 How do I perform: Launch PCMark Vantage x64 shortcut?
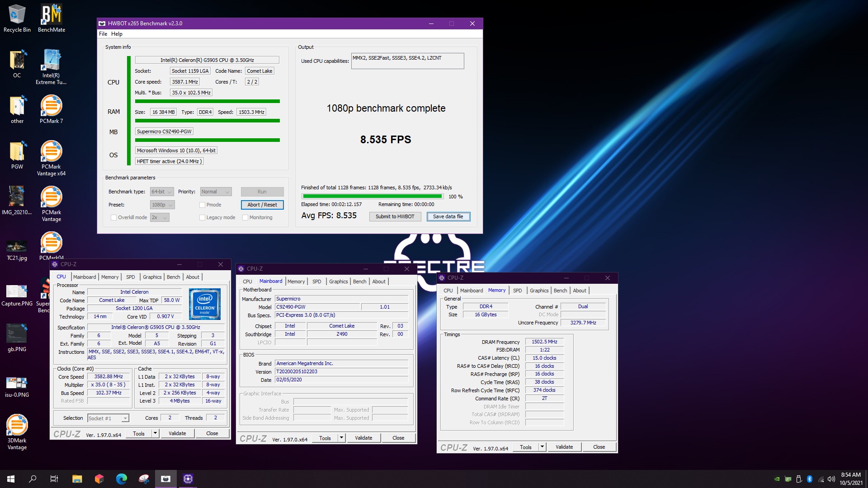coord(52,158)
